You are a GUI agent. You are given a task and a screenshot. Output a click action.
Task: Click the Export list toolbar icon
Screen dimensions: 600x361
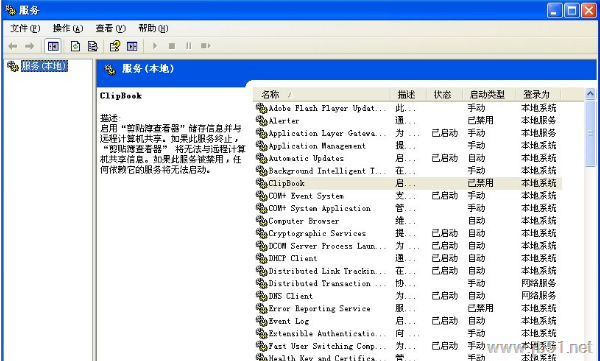tap(93, 46)
